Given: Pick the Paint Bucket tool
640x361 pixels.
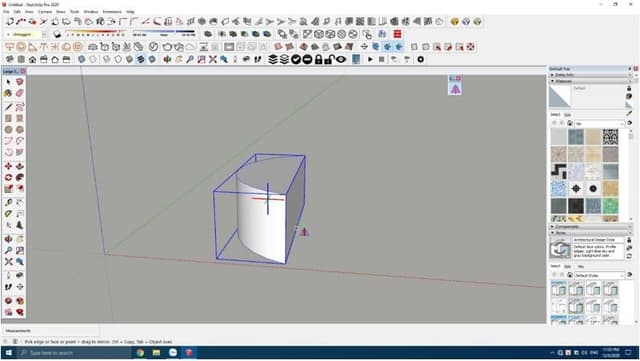Looking at the screenshot, I should pos(9,93).
